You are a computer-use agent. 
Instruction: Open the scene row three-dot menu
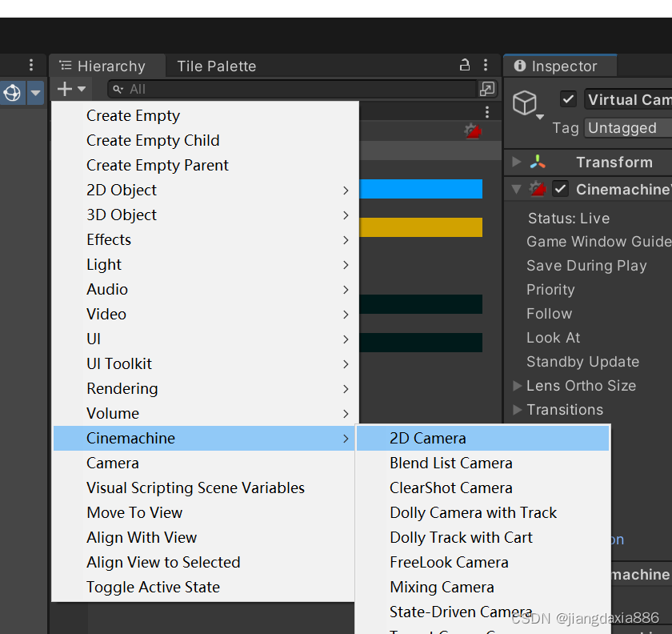[x=487, y=112]
